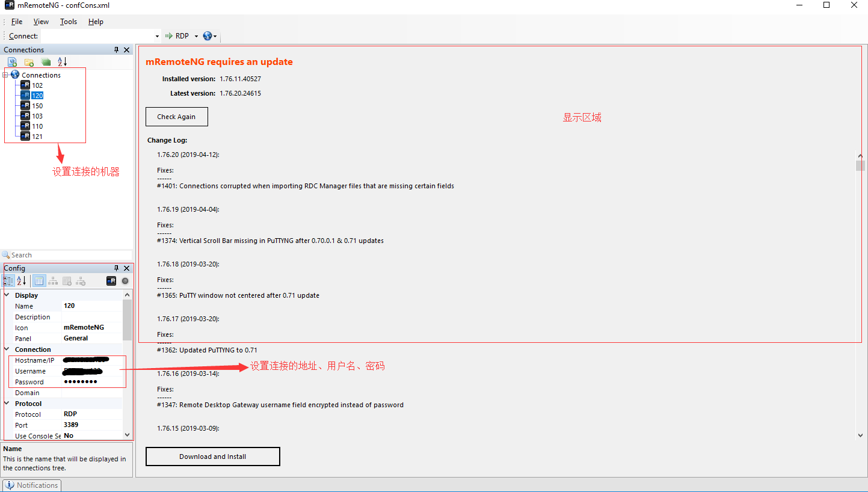Add a new connection in Connections toolbar
868x492 pixels.
tap(12, 61)
